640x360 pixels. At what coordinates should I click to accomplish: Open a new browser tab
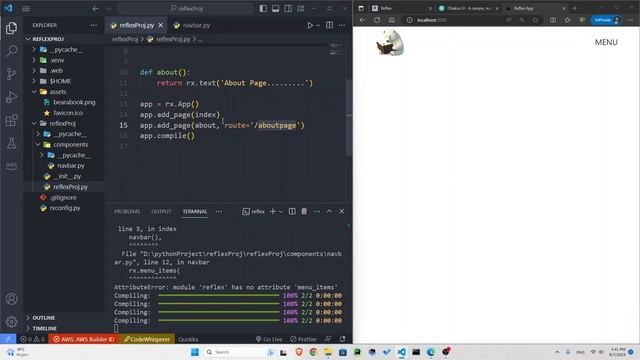pyautogui.click(x=575, y=8)
